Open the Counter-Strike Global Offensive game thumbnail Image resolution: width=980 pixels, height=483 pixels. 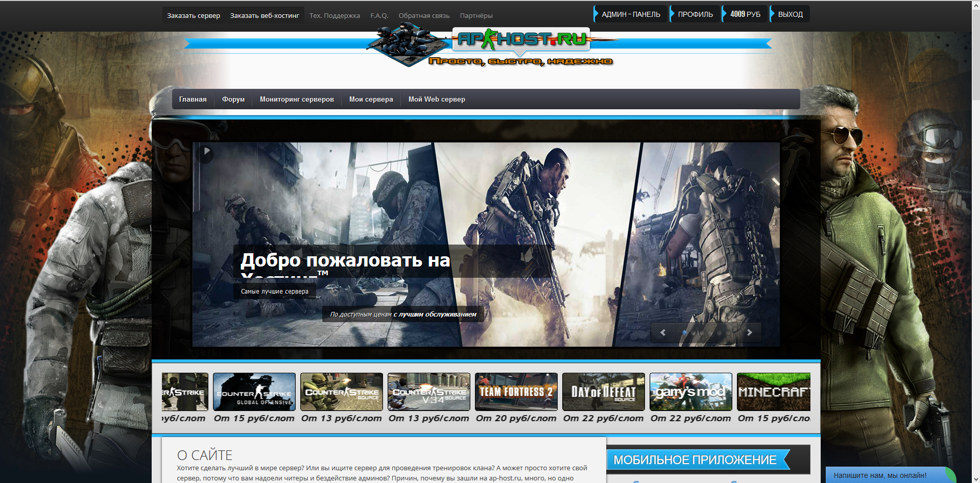coord(254,392)
